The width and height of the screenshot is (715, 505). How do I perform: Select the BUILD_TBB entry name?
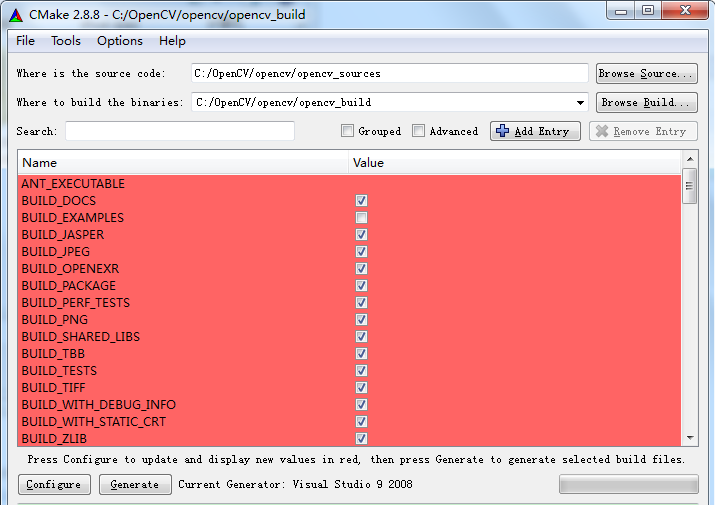(53, 354)
